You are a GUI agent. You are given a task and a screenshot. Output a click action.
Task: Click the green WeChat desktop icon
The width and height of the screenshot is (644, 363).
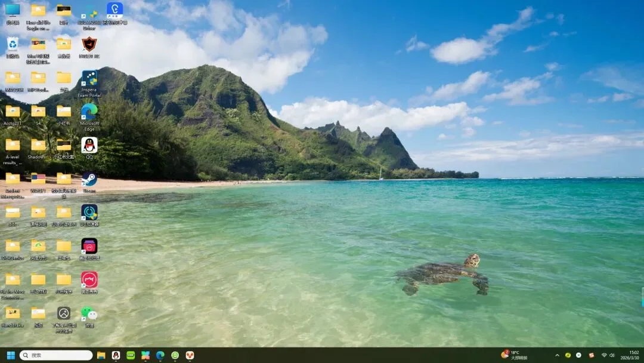(x=89, y=313)
